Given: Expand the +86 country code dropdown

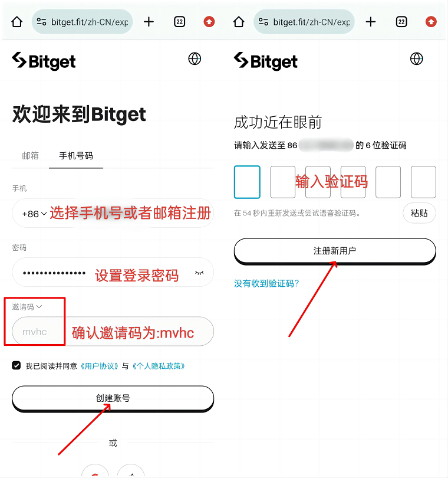Looking at the screenshot, I should click(x=34, y=214).
